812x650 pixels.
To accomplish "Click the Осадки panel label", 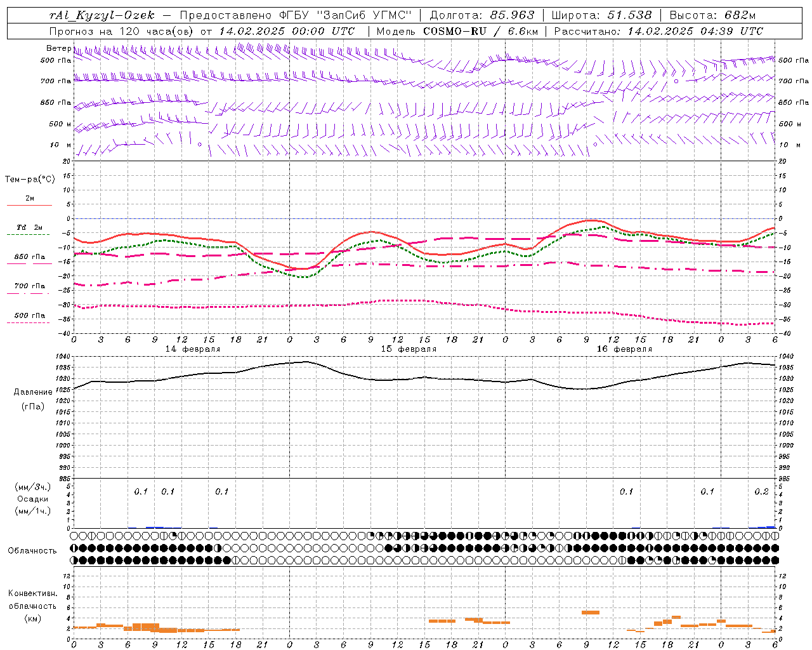I will pos(32,499).
